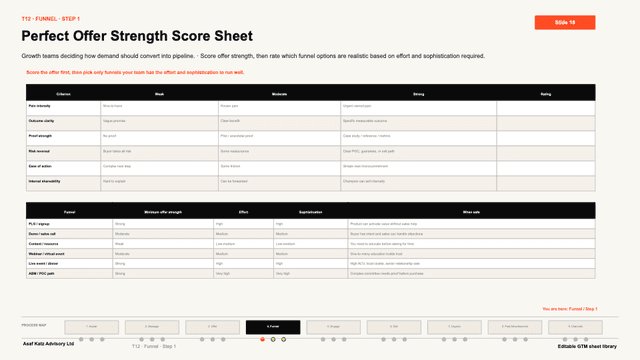The height and width of the screenshot is (360, 640).
Task: Open the 7. Organic process map step
Action: click(x=454, y=327)
